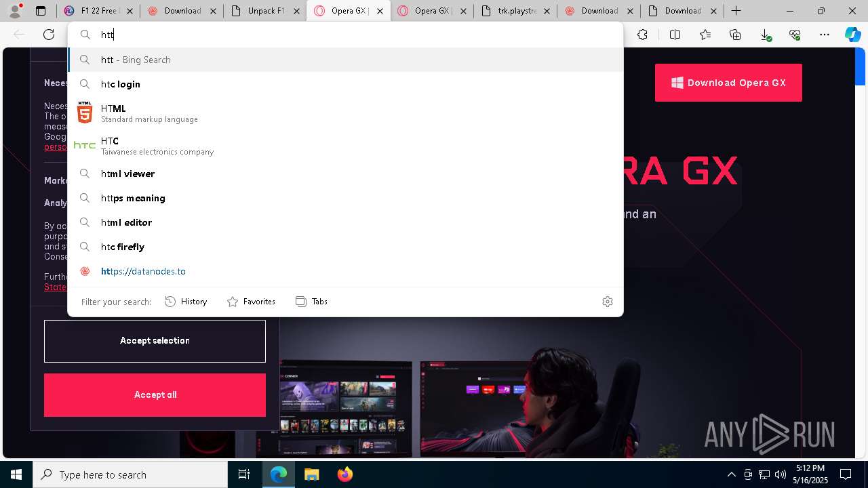Screen dimensions: 868x488
Task: Toggle the split screen icon
Action: pos(675,35)
